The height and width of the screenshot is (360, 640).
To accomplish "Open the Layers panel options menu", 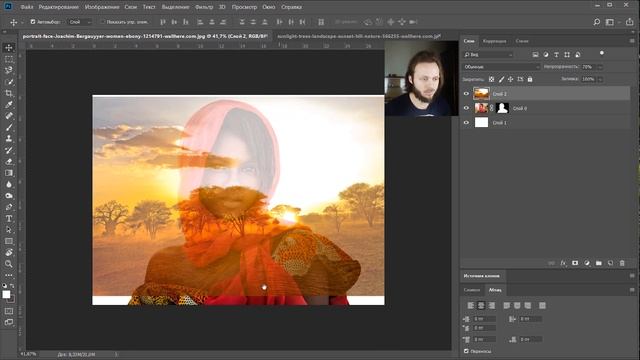I will pos(632,41).
